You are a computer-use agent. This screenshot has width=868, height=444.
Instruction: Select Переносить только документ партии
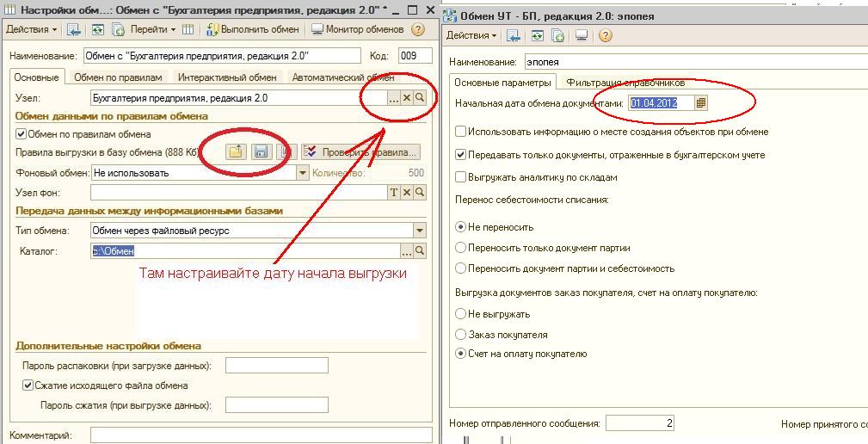tap(460, 248)
